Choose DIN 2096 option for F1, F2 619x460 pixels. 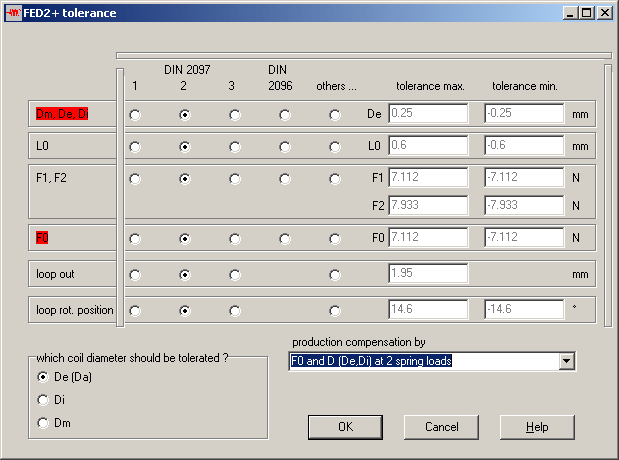[285, 179]
